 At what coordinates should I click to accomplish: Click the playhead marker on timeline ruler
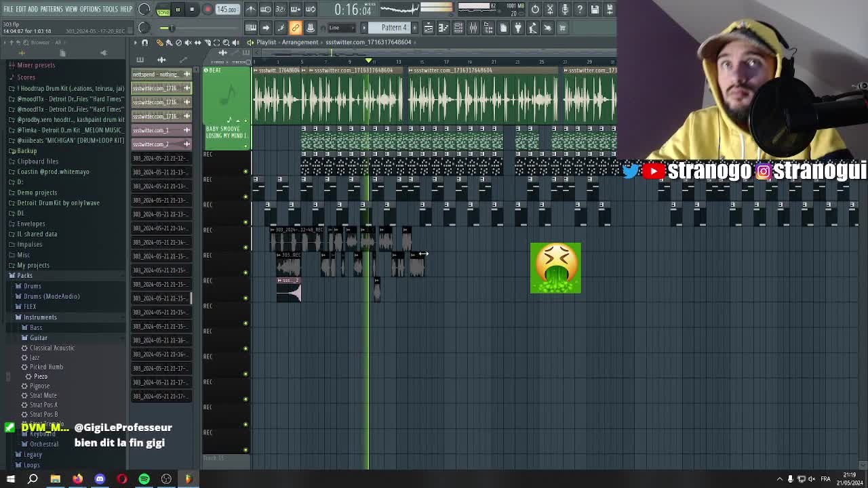[x=368, y=61]
